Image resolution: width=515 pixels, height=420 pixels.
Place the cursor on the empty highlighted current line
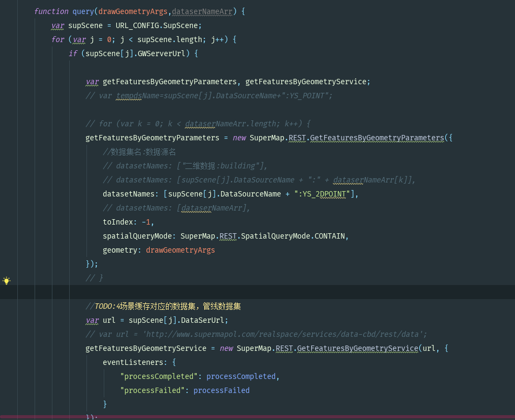[x=257, y=292]
